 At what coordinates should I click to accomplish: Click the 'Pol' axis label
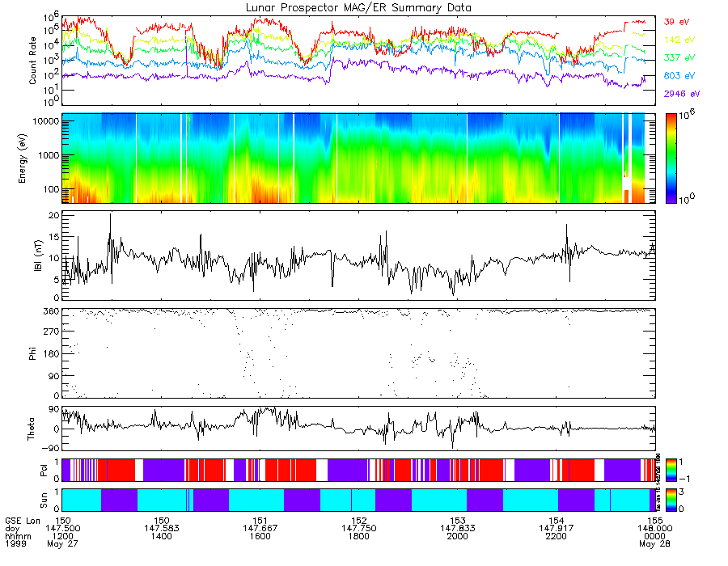44,471
